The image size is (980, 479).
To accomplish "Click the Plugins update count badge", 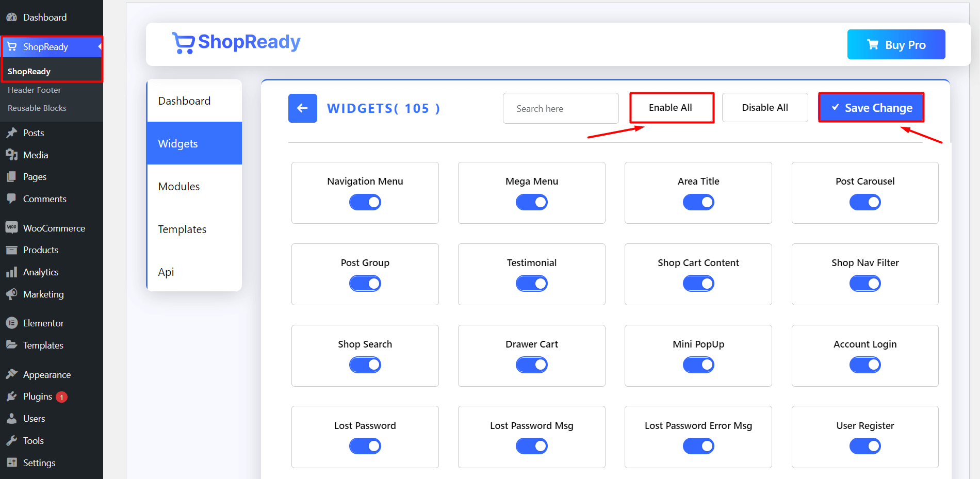I will point(61,397).
